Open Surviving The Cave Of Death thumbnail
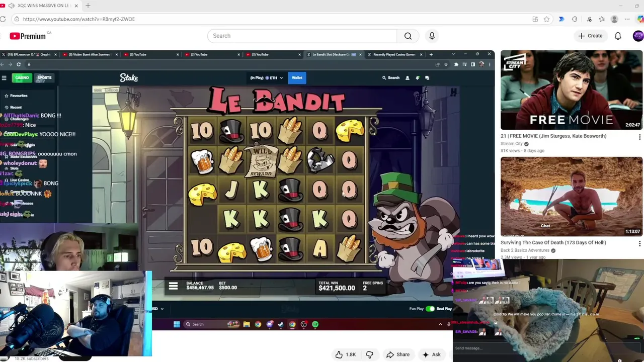Viewport: 644px width, 362px height. (x=572, y=197)
